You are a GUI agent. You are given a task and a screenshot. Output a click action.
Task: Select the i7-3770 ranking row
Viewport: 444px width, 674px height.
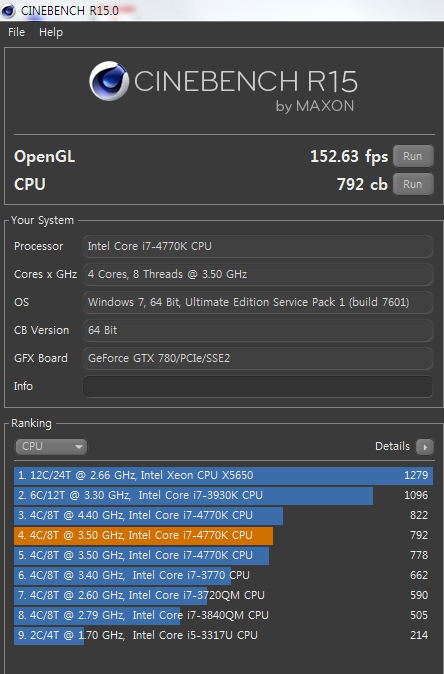click(223, 575)
